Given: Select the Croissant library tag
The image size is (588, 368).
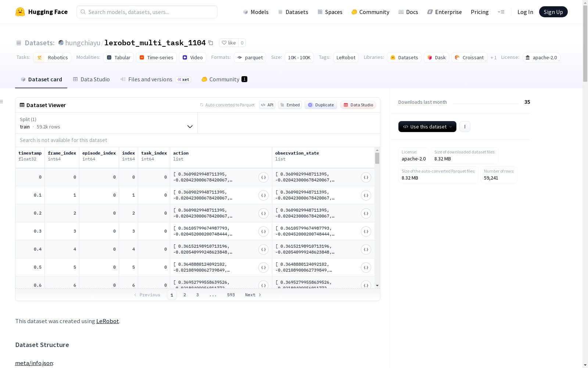Looking at the screenshot, I should coord(469,57).
